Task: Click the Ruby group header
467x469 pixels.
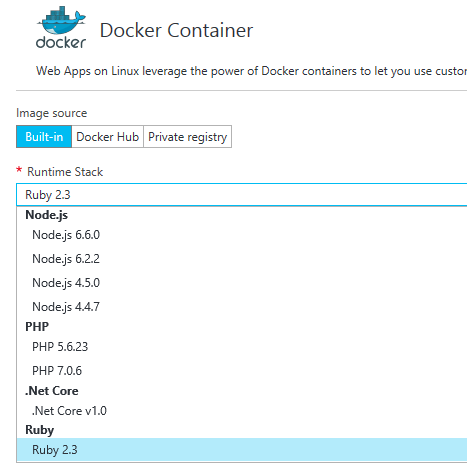Action: tap(39, 430)
